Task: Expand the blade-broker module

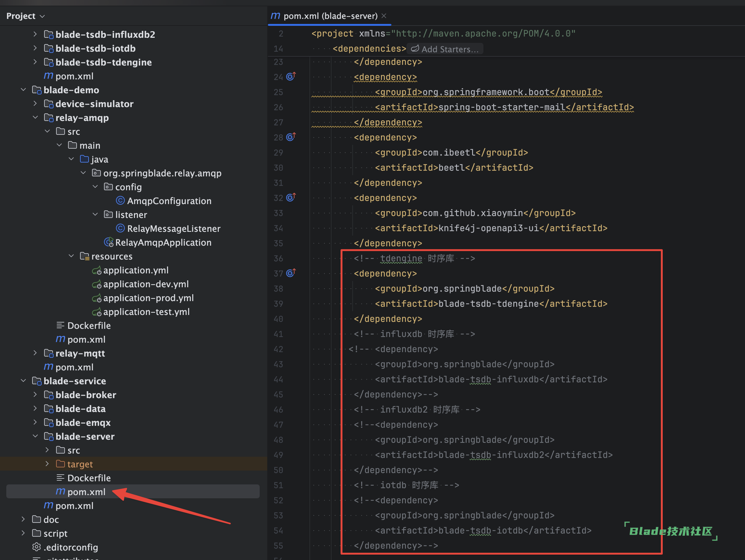Action: tap(35, 394)
